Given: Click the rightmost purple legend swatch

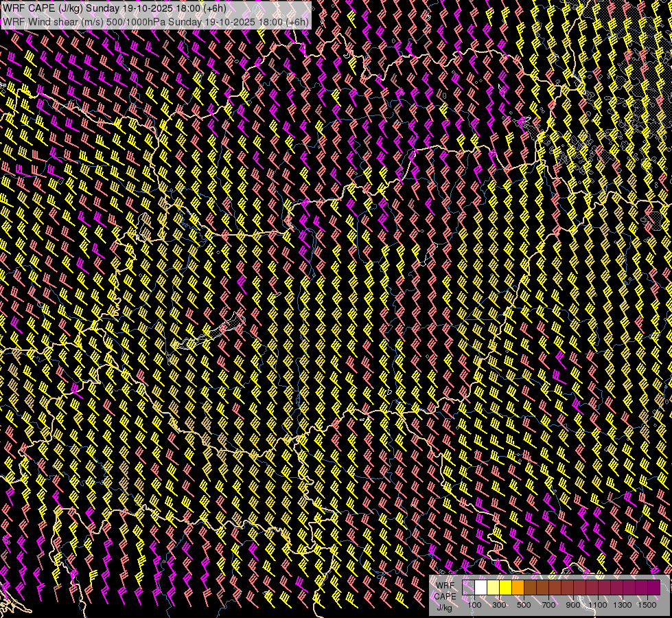Looking at the screenshot, I should coord(654,587).
